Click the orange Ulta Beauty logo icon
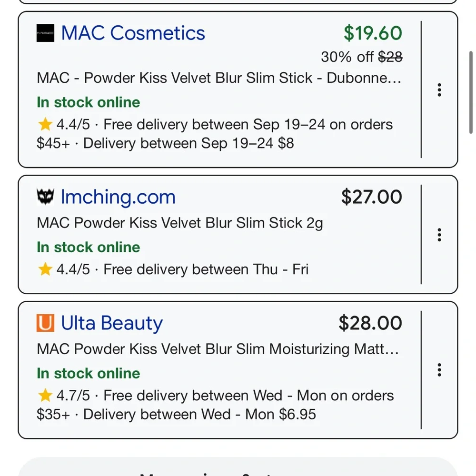This screenshot has height=476, width=476. tap(46, 323)
